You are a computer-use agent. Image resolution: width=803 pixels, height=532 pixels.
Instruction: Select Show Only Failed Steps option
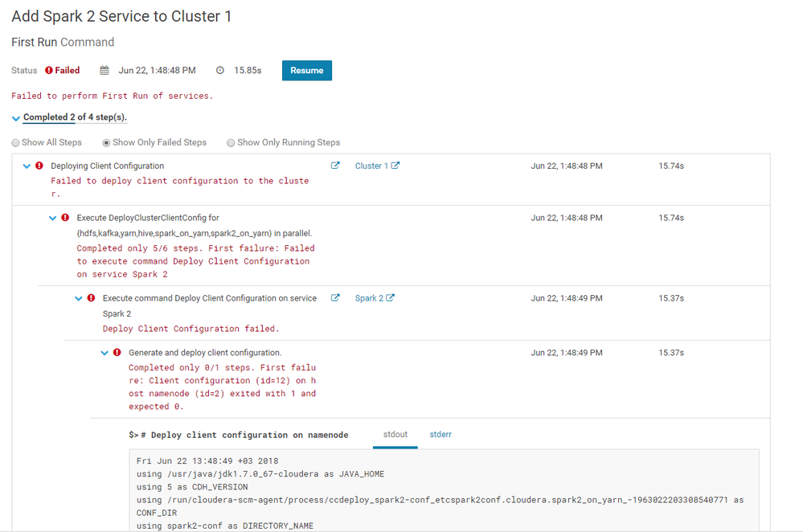(107, 143)
